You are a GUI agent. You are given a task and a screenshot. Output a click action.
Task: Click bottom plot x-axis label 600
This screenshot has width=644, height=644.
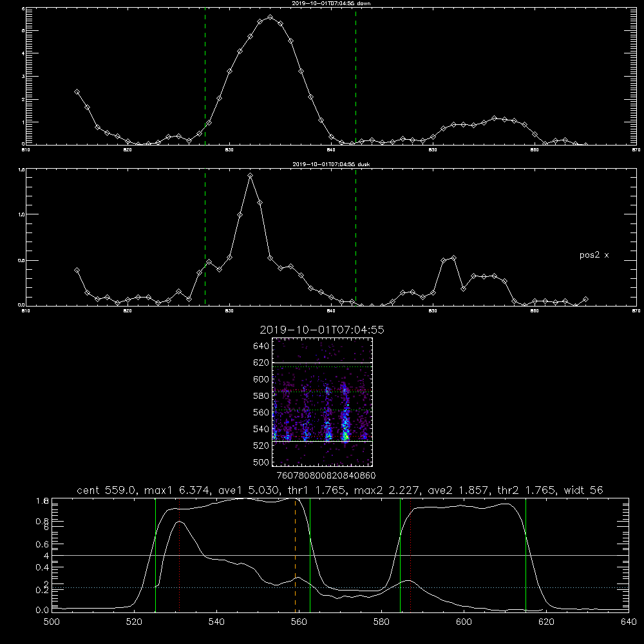pos(464,622)
